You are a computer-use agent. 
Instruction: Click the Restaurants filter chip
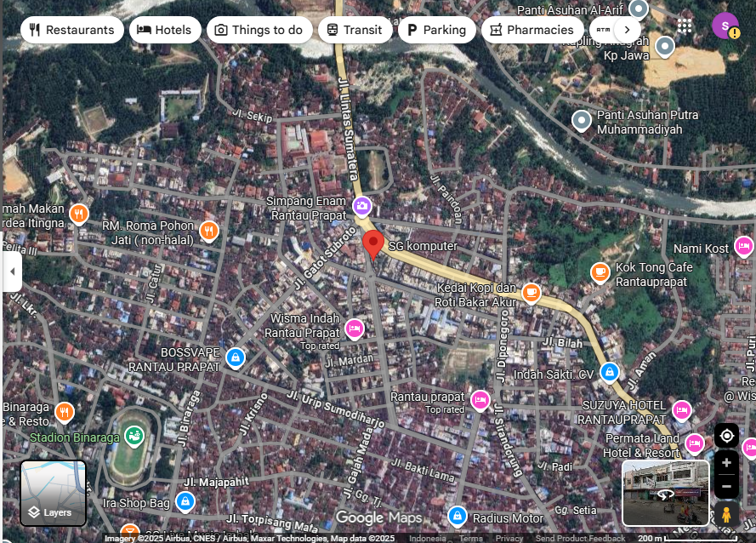coord(72,30)
